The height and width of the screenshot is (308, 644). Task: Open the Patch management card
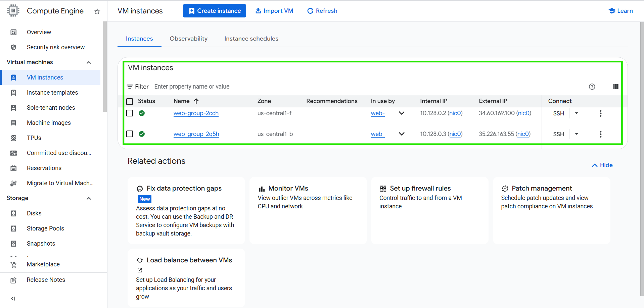(x=551, y=210)
